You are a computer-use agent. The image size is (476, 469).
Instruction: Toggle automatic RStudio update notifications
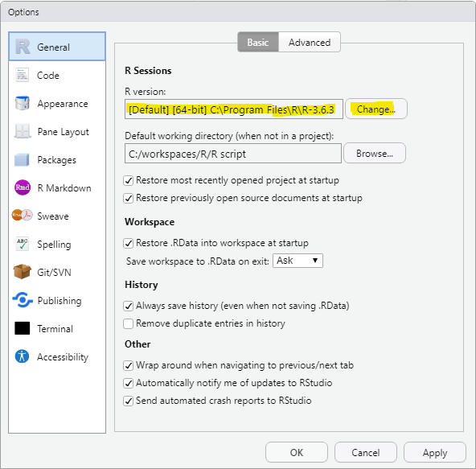point(129,383)
